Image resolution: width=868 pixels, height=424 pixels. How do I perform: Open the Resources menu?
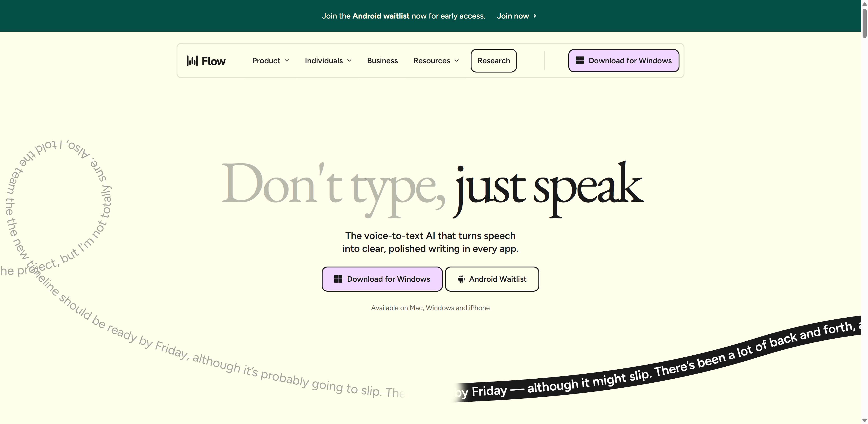[x=432, y=61]
